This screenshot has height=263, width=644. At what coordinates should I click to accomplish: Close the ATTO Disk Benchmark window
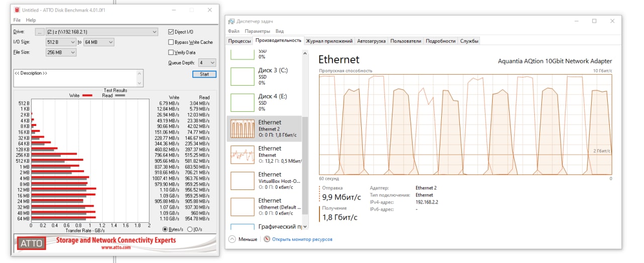coord(209,10)
